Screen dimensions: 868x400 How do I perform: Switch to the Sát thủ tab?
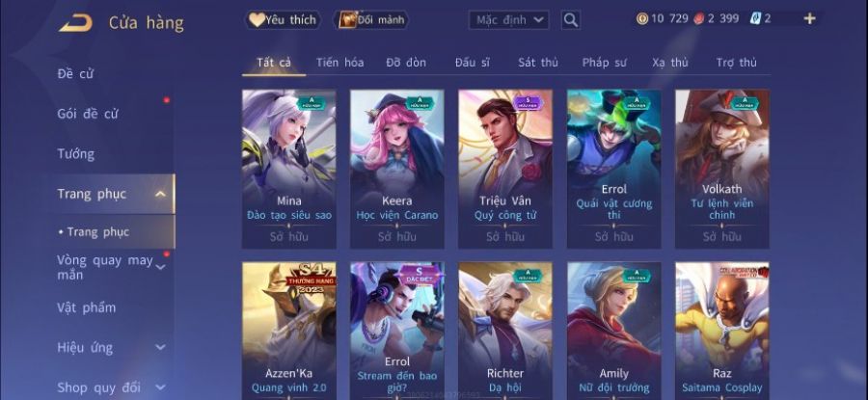pos(538,63)
